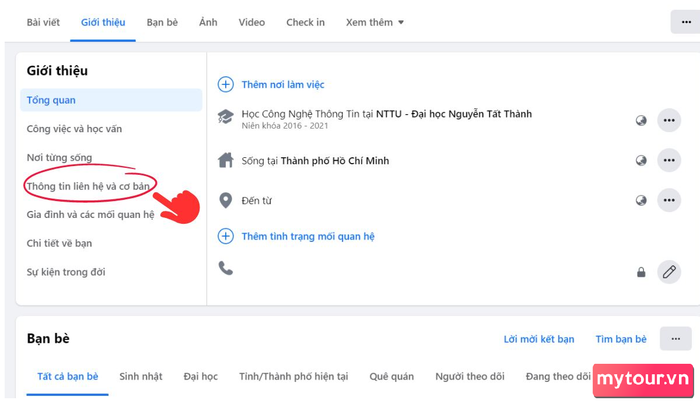Viewport: 700px width, 405px height.
Task: Select Tổng quan in the sidebar
Action: click(111, 100)
